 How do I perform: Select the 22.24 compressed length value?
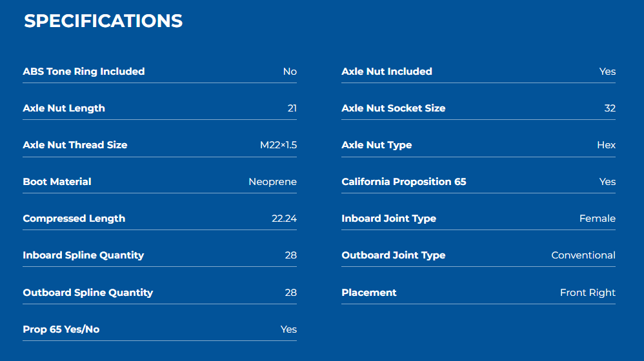(284, 219)
